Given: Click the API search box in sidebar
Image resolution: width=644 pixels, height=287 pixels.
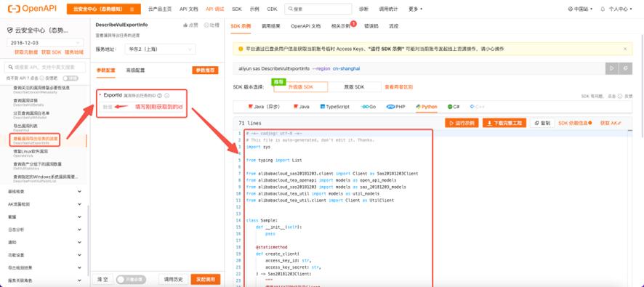Looking at the screenshot, I should point(45,68).
